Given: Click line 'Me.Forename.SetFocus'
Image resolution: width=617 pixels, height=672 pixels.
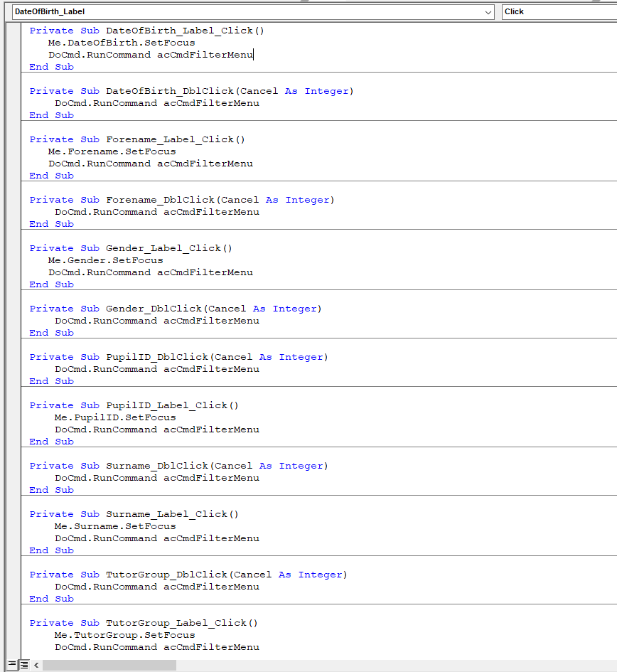Looking at the screenshot, I should (112, 151).
